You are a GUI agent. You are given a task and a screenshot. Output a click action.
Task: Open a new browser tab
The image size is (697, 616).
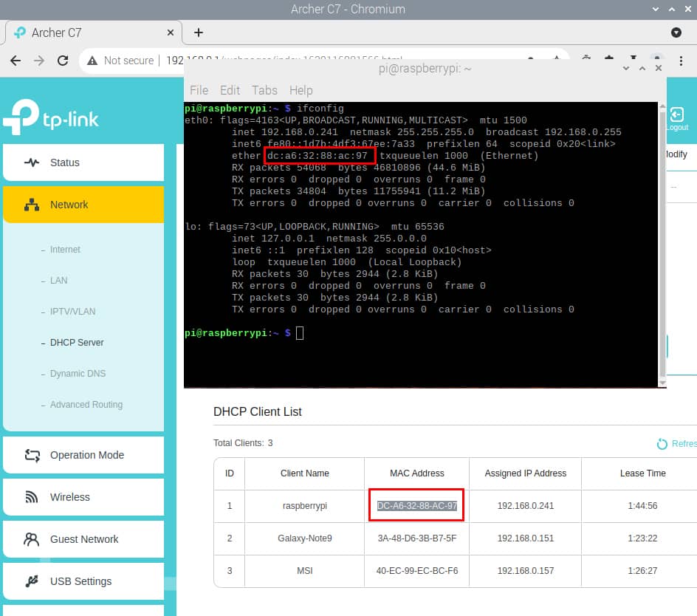point(199,32)
